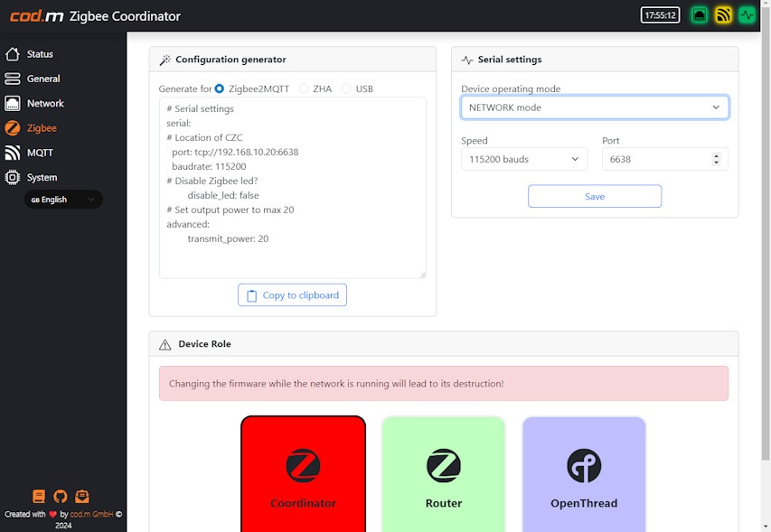Click the Zigbee logo on Router card

(x=444, y=465)
